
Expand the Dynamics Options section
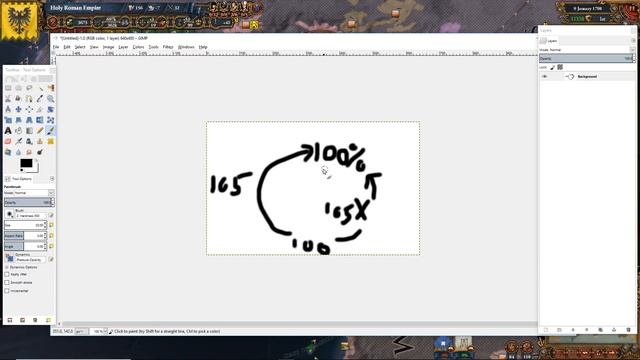(7, 267)
